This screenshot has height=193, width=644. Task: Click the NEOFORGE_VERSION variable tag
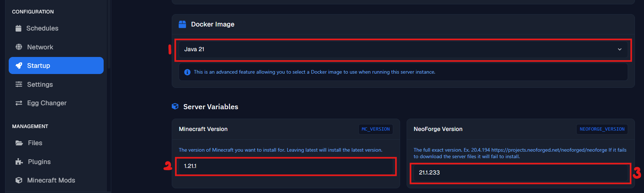[x=602, y=129]
